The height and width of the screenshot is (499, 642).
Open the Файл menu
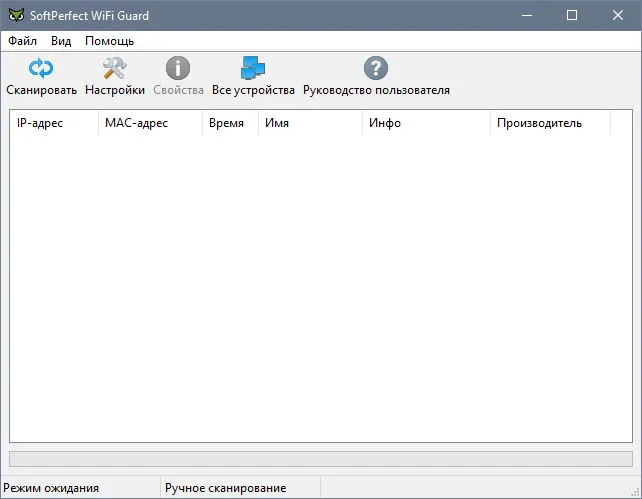tap(23, 41)
